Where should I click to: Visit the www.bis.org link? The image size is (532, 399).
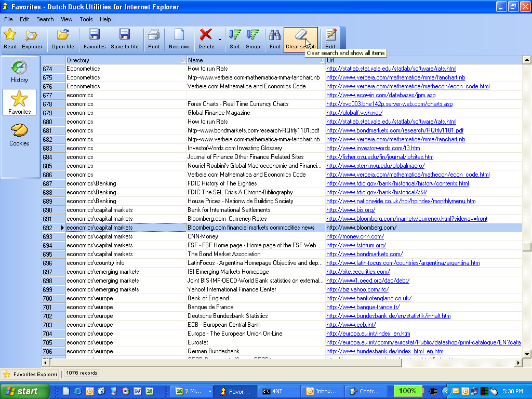point(351,210)
